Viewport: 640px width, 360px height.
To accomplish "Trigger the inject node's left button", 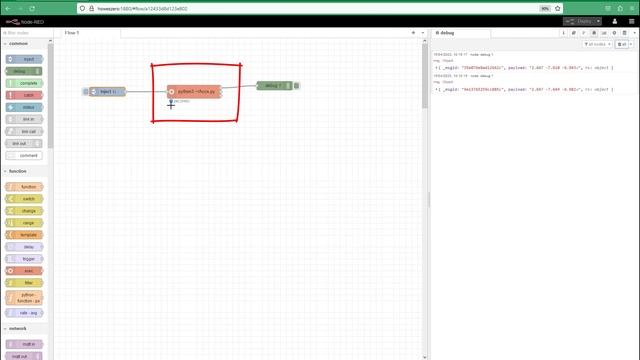I will (85, 91).
